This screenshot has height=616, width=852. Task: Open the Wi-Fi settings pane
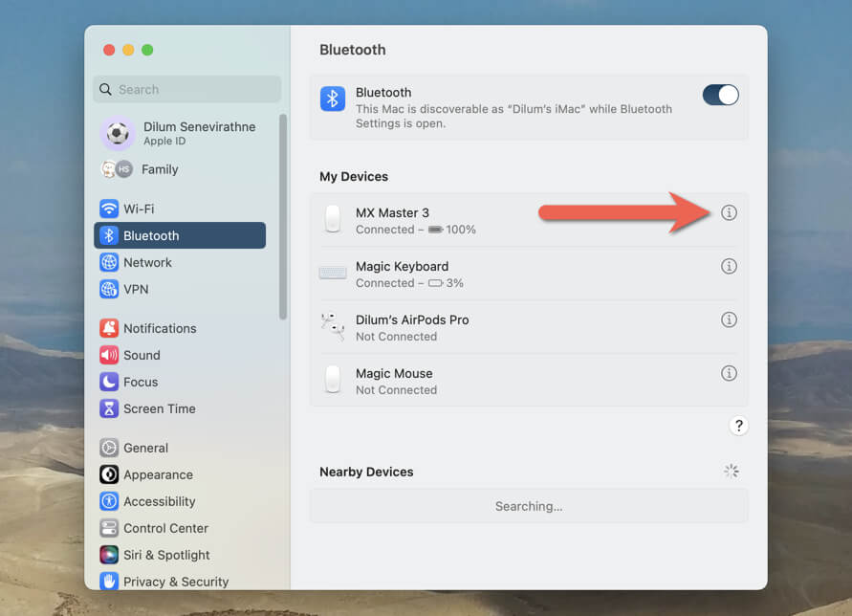180,209
